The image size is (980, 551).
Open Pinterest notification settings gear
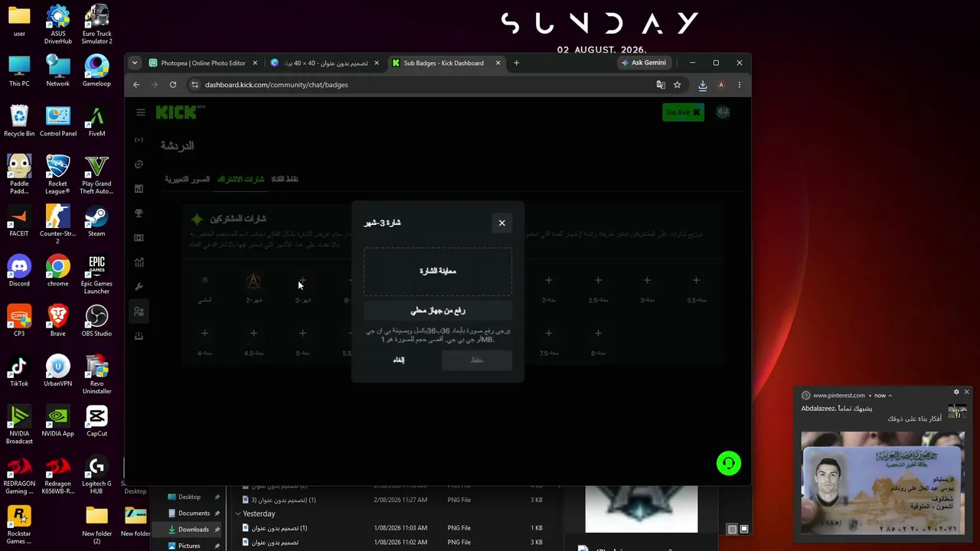[x=956, y=392]
